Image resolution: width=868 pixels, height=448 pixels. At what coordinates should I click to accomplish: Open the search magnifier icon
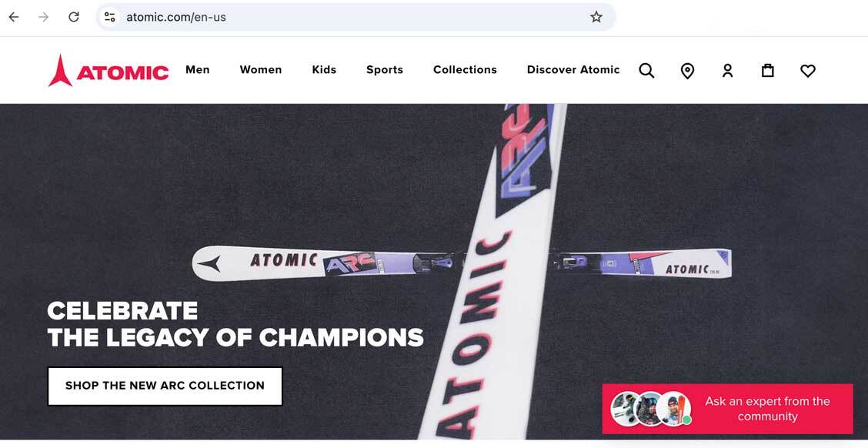pos(646,70)
